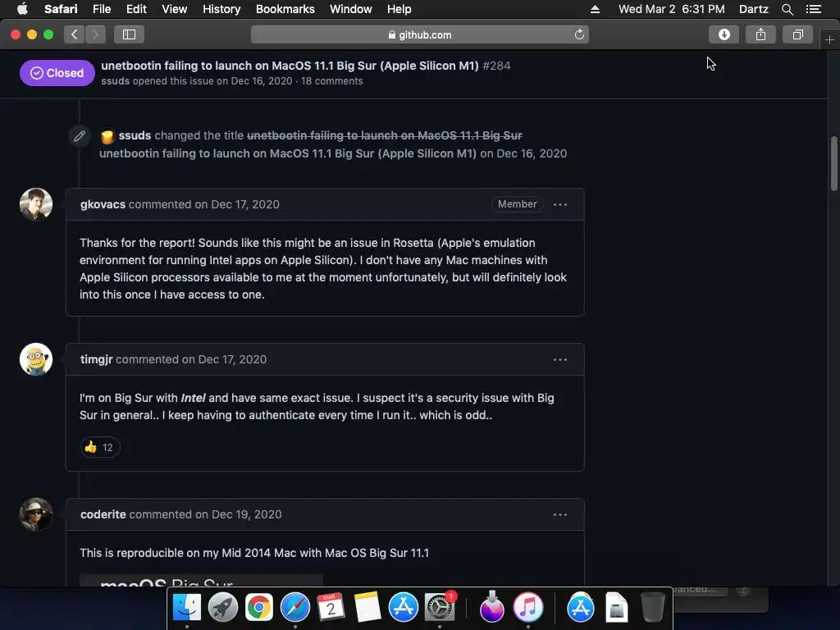Toggle the Safari sidebar button
The image size is (840, 630).
pos(129,34)
